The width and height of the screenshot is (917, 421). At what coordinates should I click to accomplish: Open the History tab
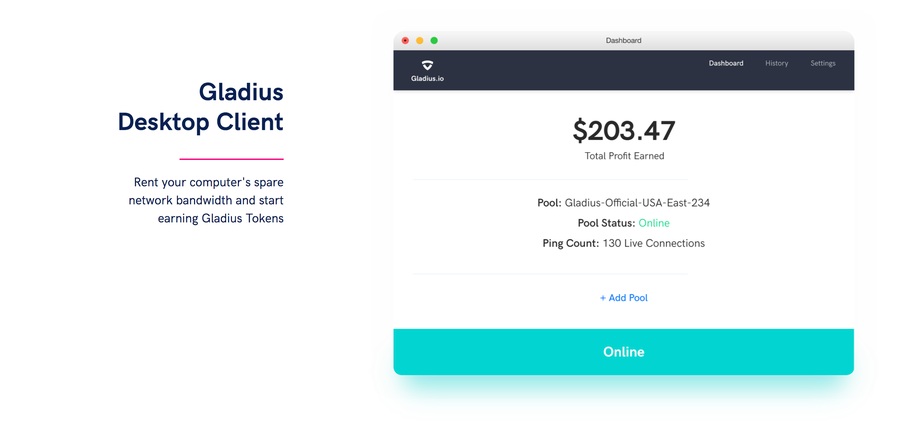pos(777,63)
